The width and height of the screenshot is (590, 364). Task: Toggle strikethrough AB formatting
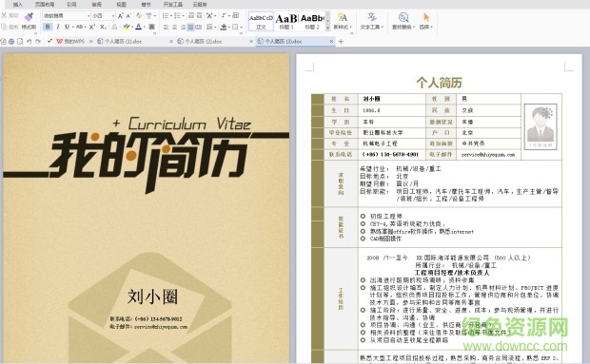[x=79, y=27]
